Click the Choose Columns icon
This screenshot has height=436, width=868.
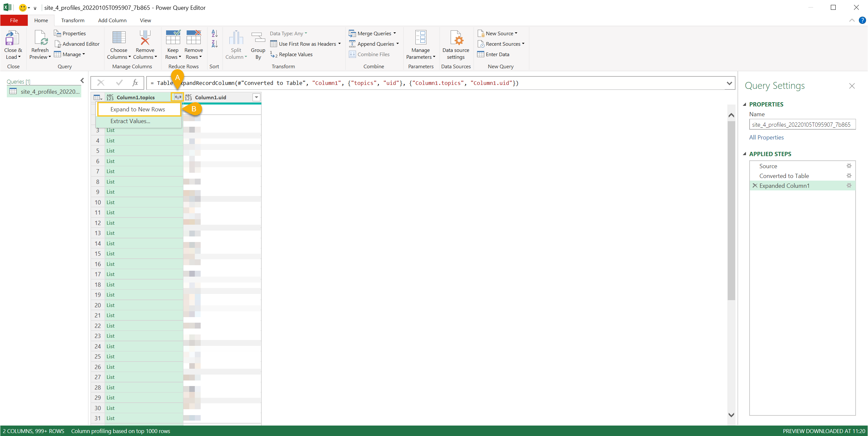(x=118, y=38)
